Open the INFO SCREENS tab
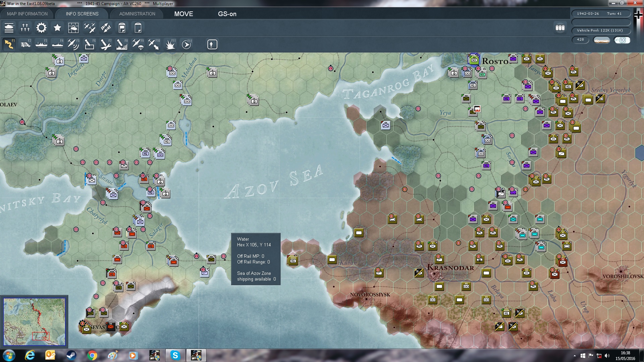Screen dimensions: 644x362 [x=82, y=14]
